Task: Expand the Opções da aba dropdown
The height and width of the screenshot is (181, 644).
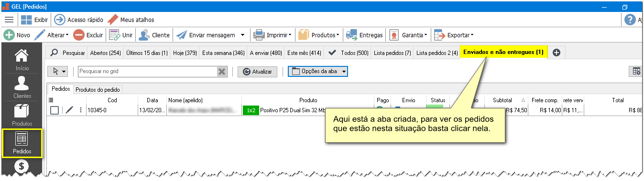Action: click(x=317, y=71)
